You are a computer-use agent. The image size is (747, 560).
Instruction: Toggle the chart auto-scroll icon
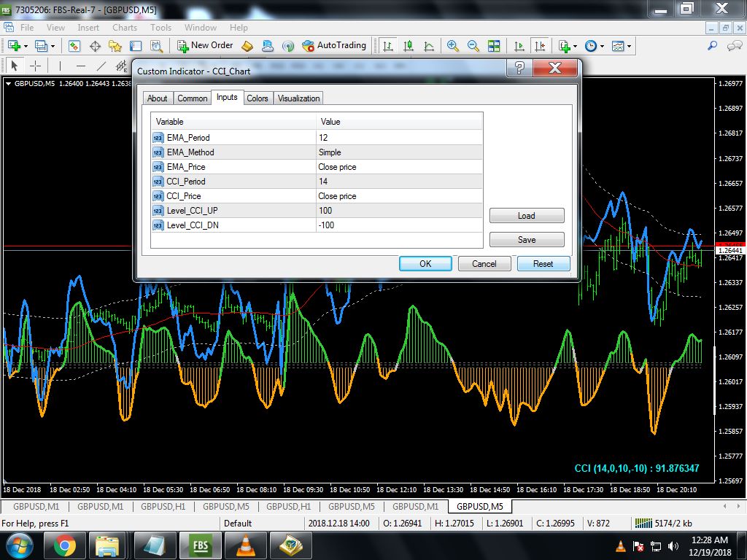tap(519, 46)
